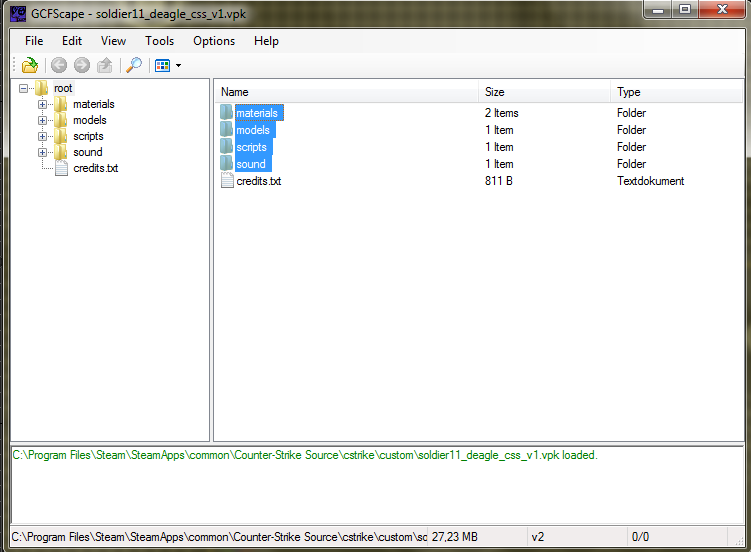Click credits.txt file icon in file list
Screen dimensions: 751x552
point(227,180)
